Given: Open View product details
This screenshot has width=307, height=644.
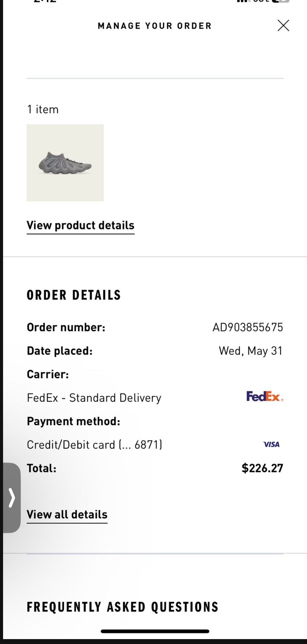Looking at the screenshot, I should tap(81, 225).
